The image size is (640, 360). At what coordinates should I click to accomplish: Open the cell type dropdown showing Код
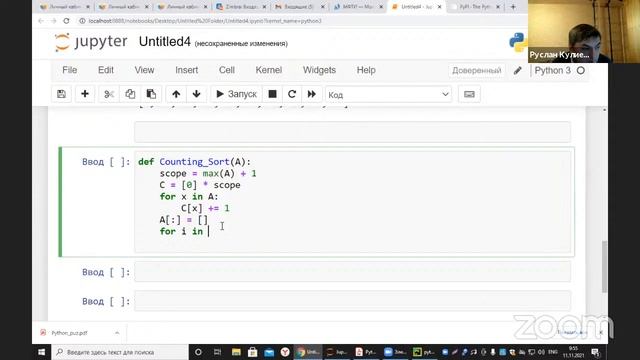coord(388,95)
